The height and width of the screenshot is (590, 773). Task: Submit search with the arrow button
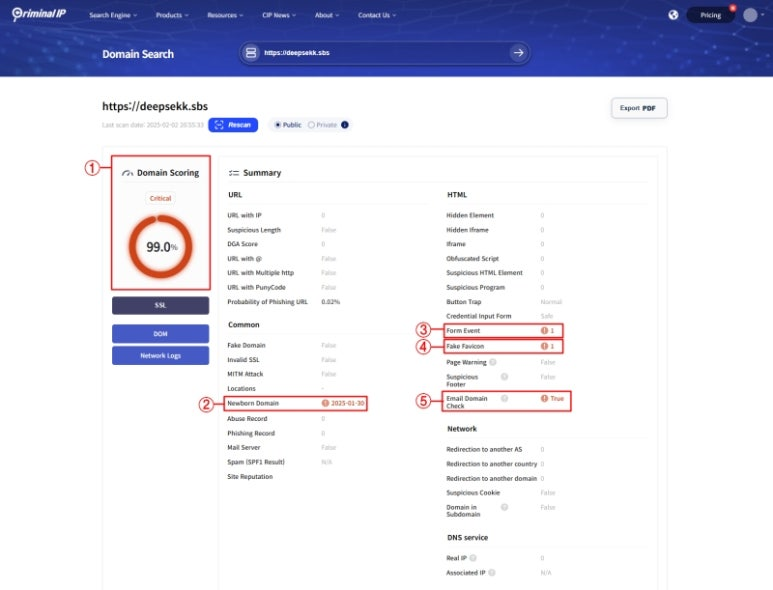pyautogui.click(x=518, y=53)
